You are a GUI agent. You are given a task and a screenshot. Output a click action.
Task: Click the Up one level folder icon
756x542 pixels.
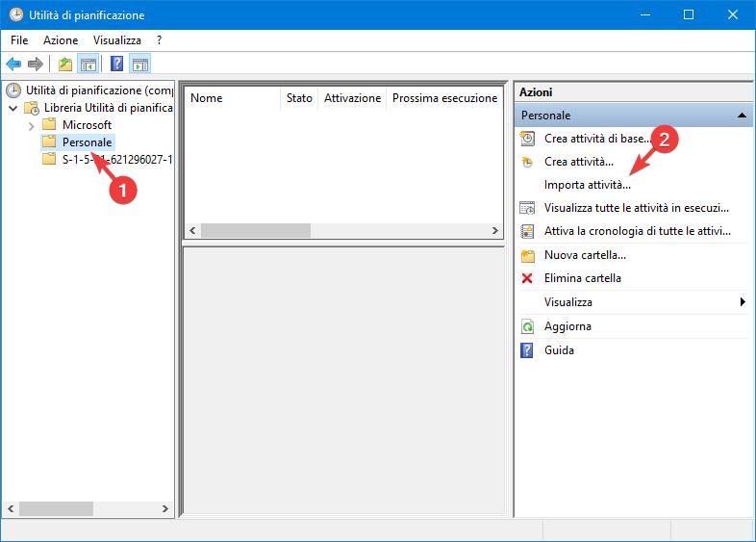(65, 64)
